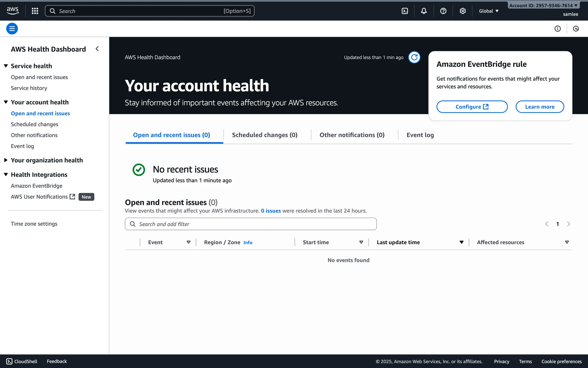Click the 0 issues link
This screenshot has height=368, width=588.
pos(271,211)
